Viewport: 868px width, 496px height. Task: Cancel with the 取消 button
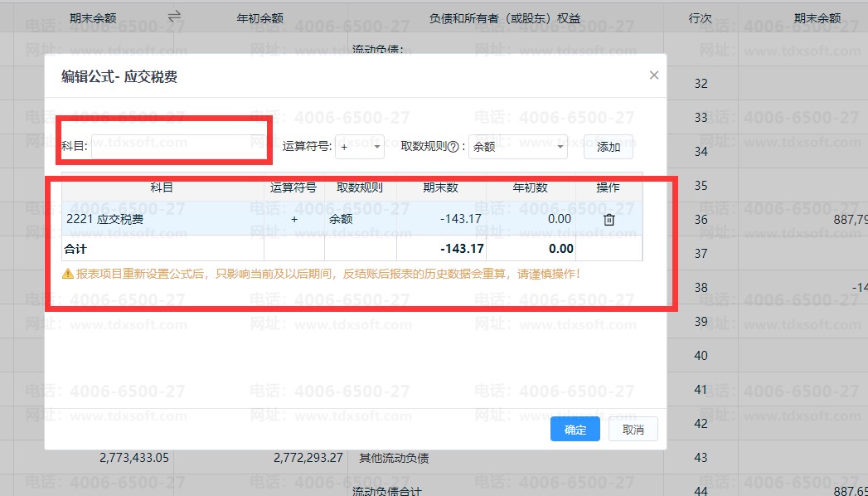click(633, 429)
